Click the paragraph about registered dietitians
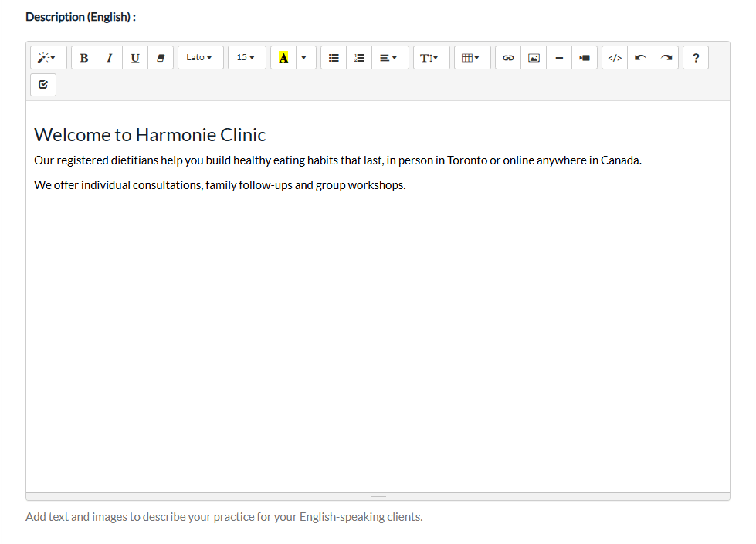Image resolution: width=756 pixels, height=544 pixels. (337, 160)
